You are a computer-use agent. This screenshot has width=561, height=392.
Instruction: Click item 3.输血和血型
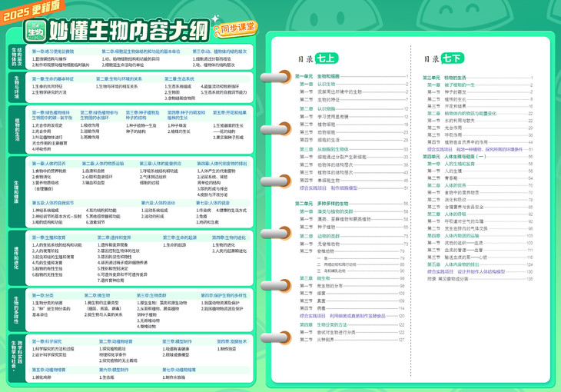94,183
